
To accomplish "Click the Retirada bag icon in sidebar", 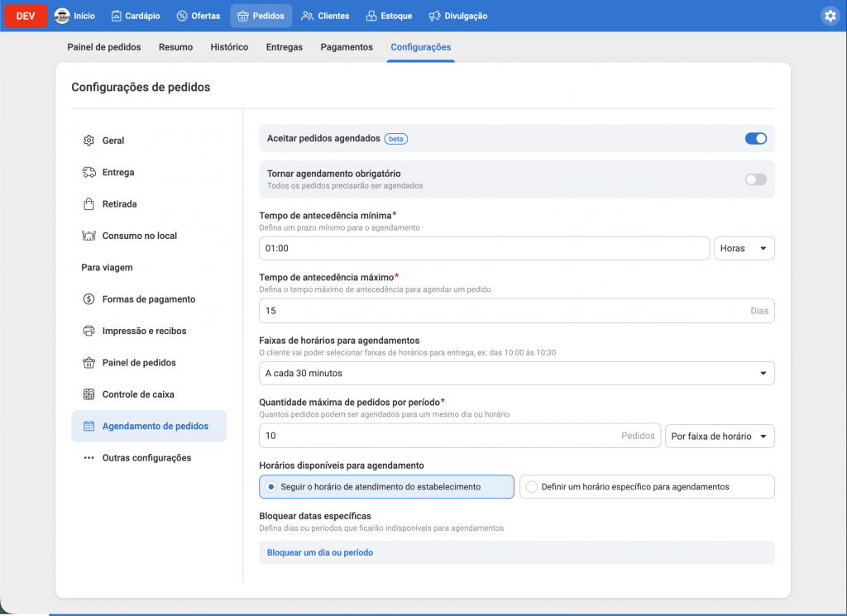I will 89,203.
